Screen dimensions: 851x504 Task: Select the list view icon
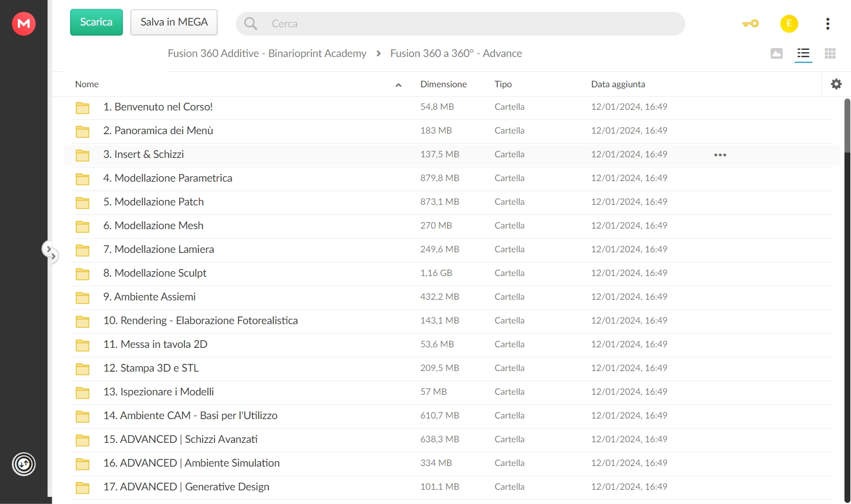coord(803,53)
